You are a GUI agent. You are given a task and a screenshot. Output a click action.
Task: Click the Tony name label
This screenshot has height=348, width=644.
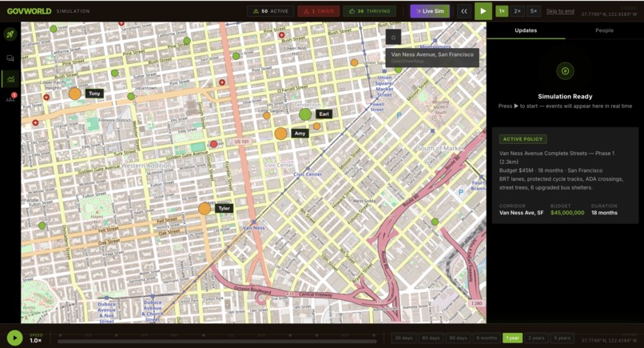point(94,94)
